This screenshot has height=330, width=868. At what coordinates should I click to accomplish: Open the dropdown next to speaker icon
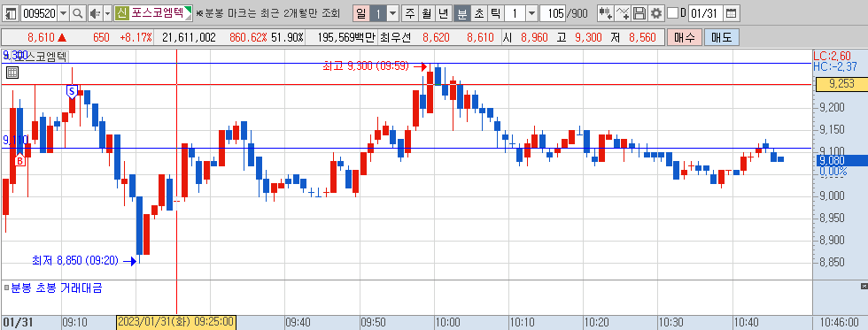click(x=107, y=12)
